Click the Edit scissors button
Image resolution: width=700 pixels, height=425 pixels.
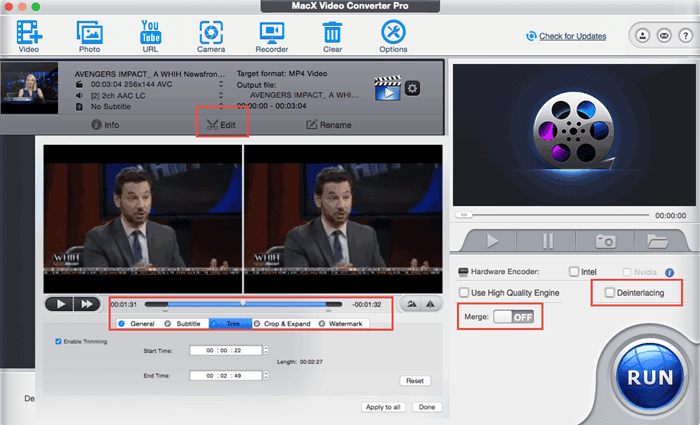click(x=221, y=125)
